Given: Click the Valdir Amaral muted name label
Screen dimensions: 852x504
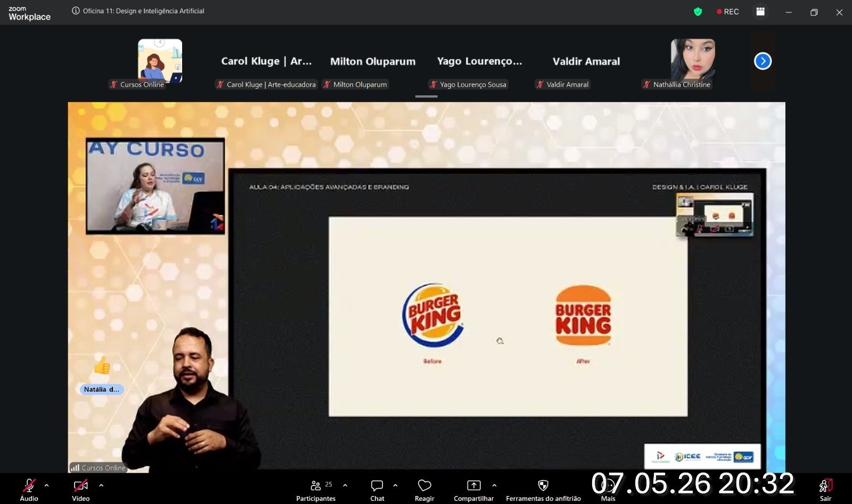Looking at the screenshot, I should [562, 85].
